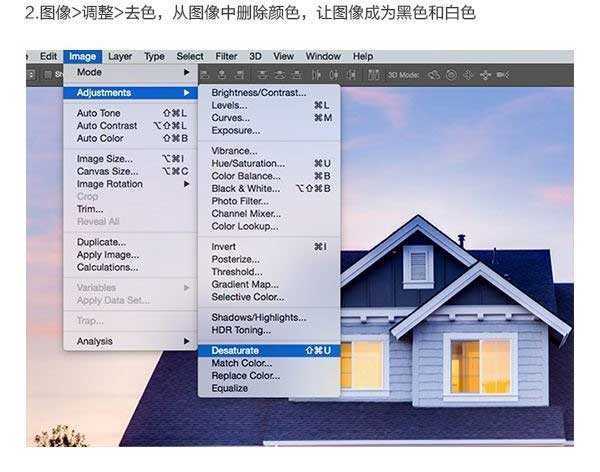This screenshot has height=472, width=600.
Task: Click the 3D scale camera icon
Action: click(501, 75)
